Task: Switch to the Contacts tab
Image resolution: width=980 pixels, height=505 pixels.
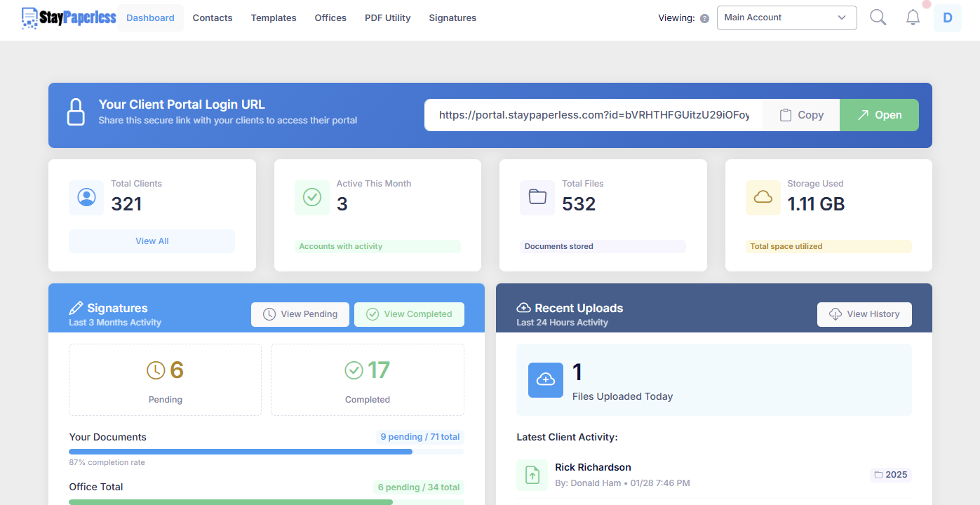Action: (x=212, y=18)
